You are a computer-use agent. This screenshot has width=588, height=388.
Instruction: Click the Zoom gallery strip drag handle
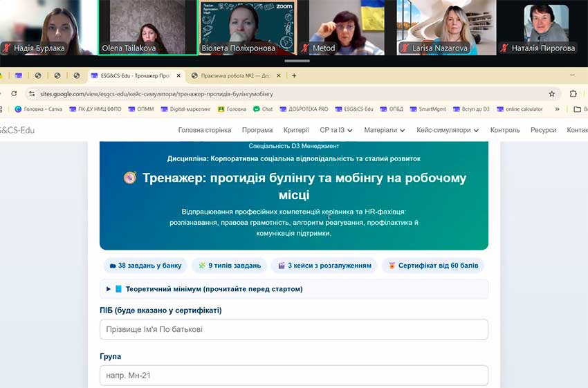(297, 61)
